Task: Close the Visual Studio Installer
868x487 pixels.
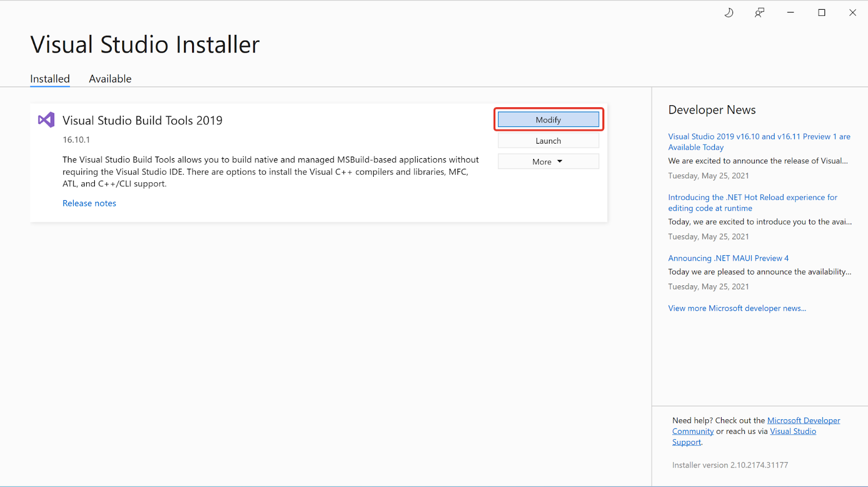Action: coord(852,12)
